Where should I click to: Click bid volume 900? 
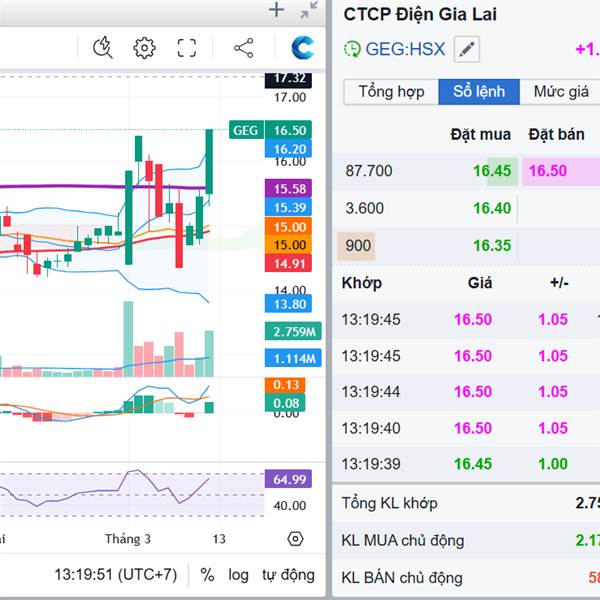point(358,246)
